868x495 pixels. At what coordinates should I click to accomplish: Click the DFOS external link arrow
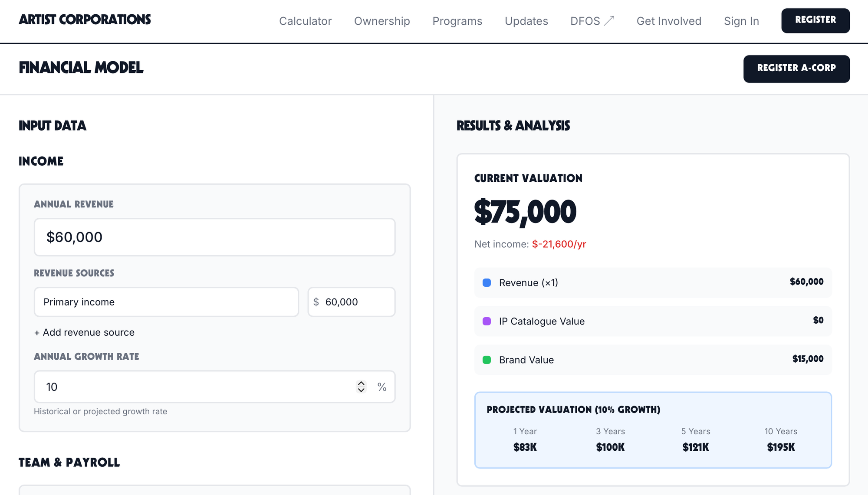pyautogui.click(x=609, y=20)
